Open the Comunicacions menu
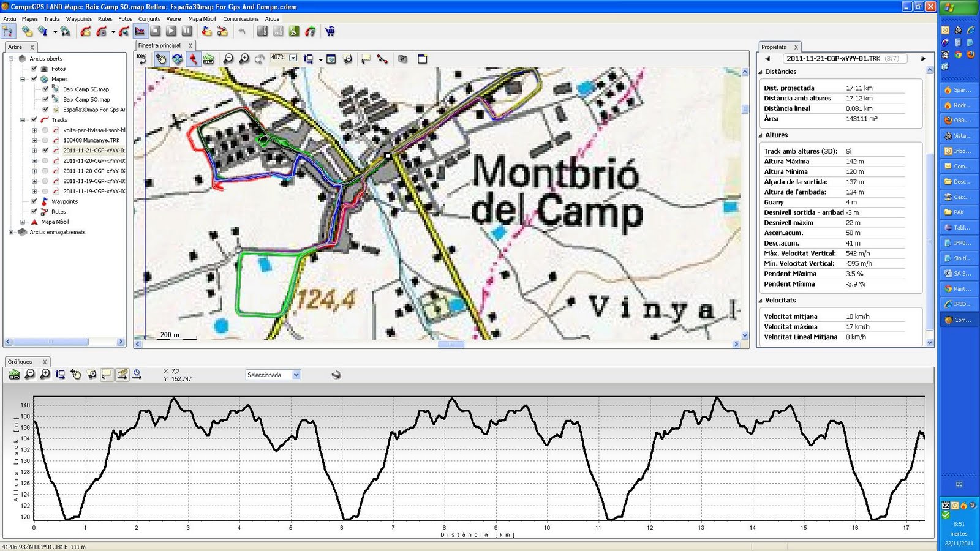 point(241,19)
